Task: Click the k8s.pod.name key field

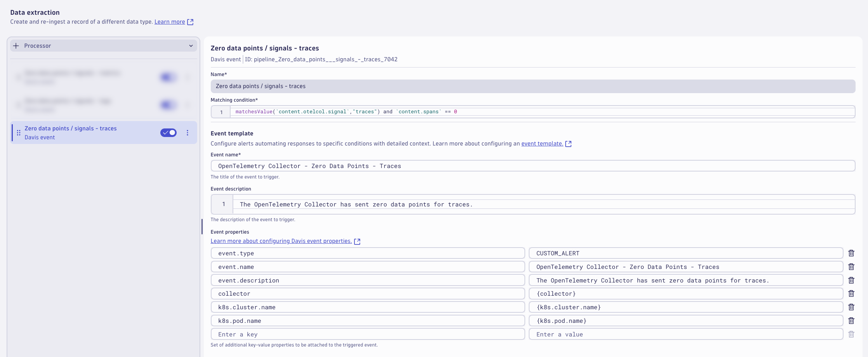Action: pos(368,321)
